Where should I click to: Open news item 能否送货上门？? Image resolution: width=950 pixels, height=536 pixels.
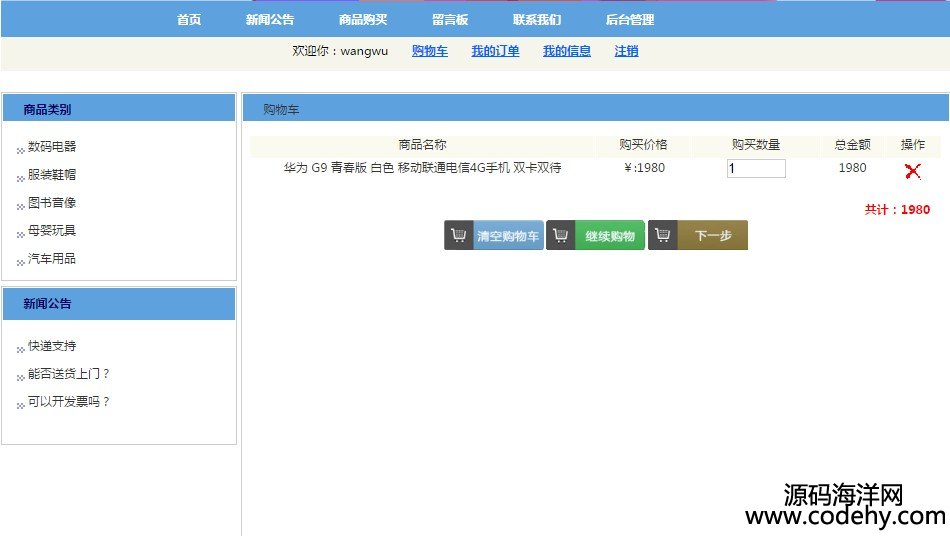[x=68, y=374]
